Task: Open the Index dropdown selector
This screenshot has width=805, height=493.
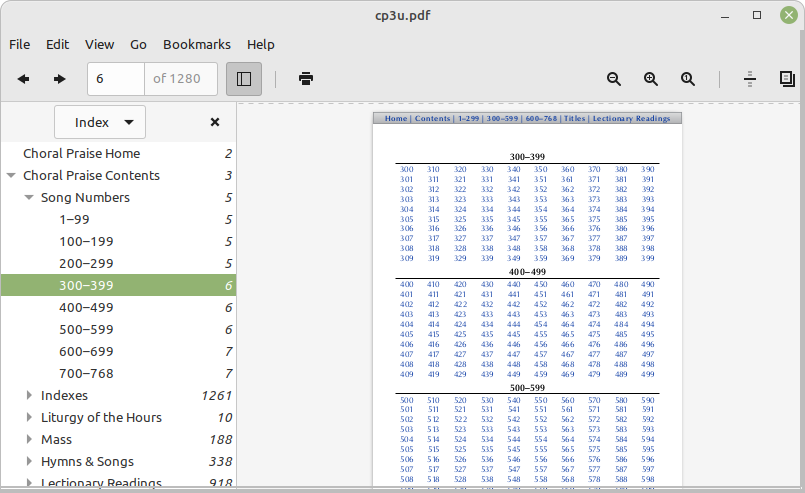Action: (x=100, y=122)
